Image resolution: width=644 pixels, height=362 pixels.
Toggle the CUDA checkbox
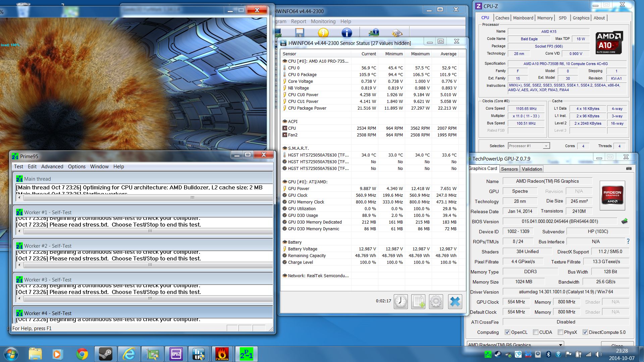536,332
